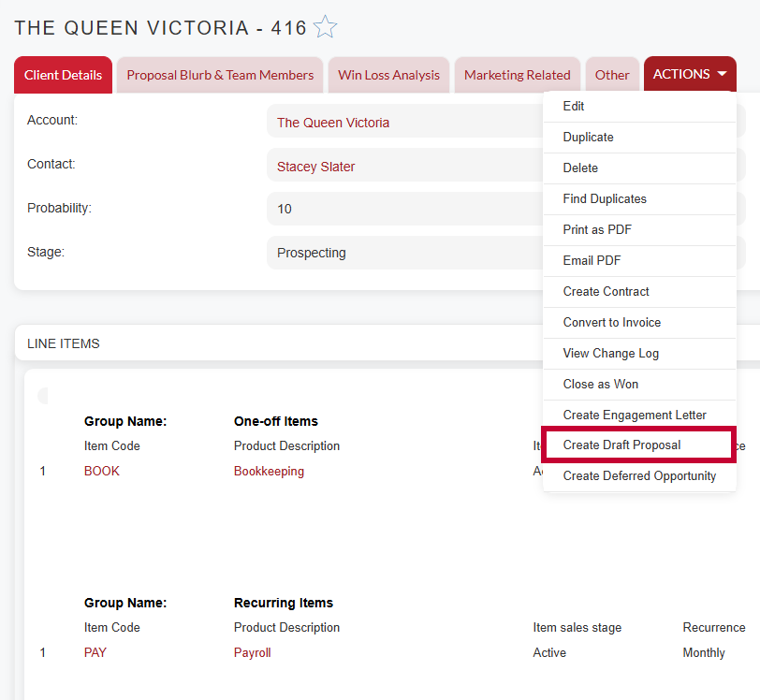Switch to the Marketing Related tab

(x=518, y=75)
